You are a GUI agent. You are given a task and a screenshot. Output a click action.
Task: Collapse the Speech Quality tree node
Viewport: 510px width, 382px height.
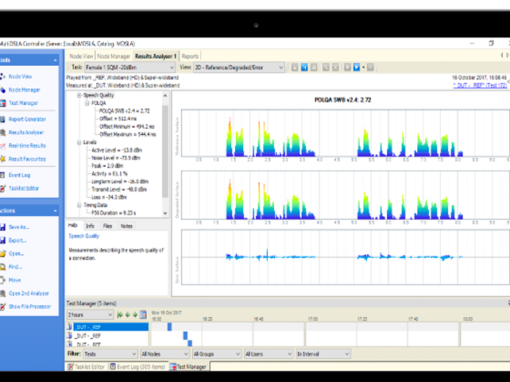pyautogui.click(x=79, y=95)
